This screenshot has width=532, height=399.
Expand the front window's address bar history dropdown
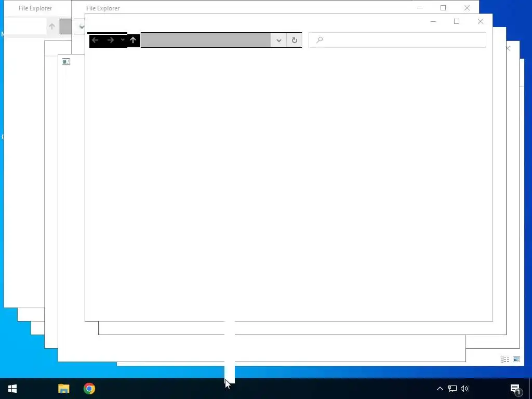tap(278, 41)
